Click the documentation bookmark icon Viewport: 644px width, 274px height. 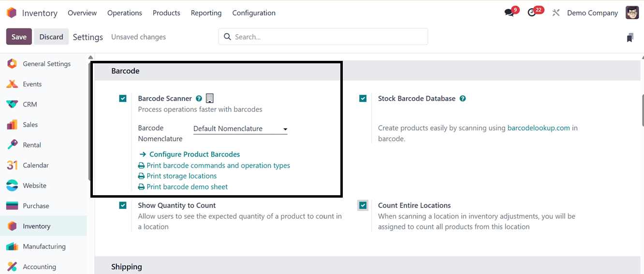[x=630, y=37]
